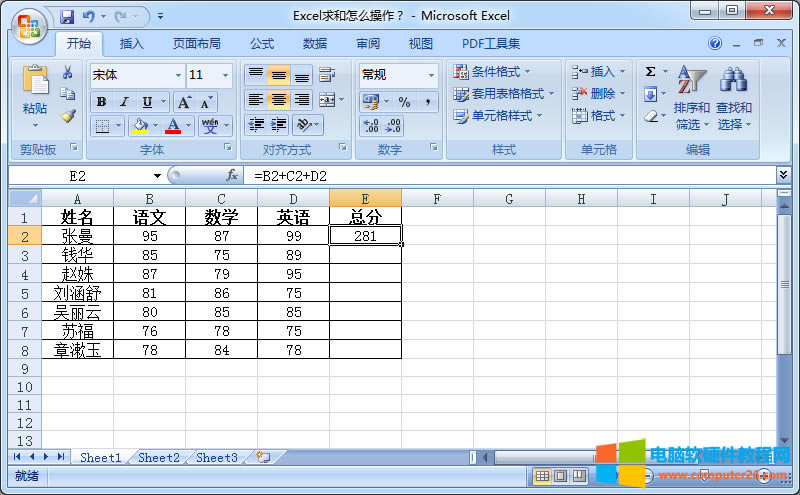Expand the formula bar
Viewport: 800px width, 495px height.
coord(783,175)
